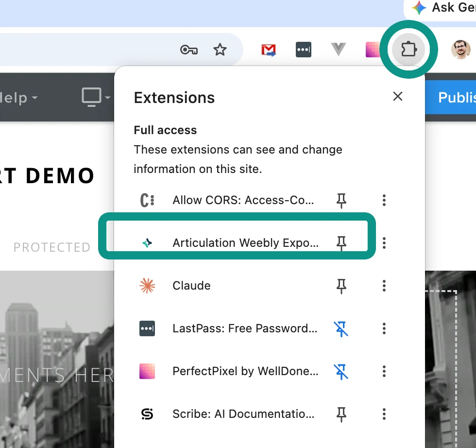Viewport: 476px width, 448px height.
Task: Click the PerfectPixel toolbar icon
Action: tap(372, 50)
